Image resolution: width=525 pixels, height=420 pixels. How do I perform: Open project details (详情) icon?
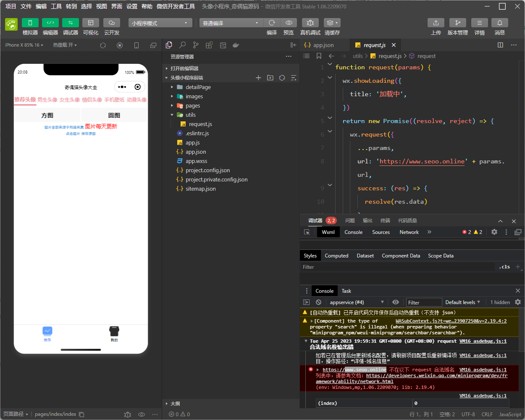[x=480, y=23]
